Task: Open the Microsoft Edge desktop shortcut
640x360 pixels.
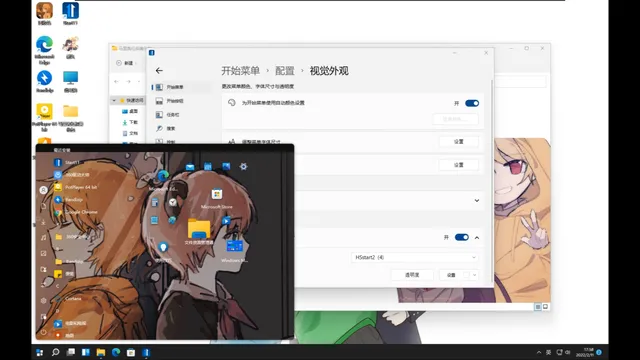Action: (44, 50)
